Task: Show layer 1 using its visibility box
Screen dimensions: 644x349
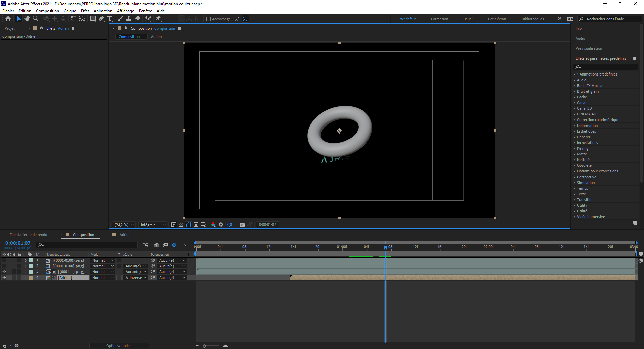Action: tap(4, 260)
